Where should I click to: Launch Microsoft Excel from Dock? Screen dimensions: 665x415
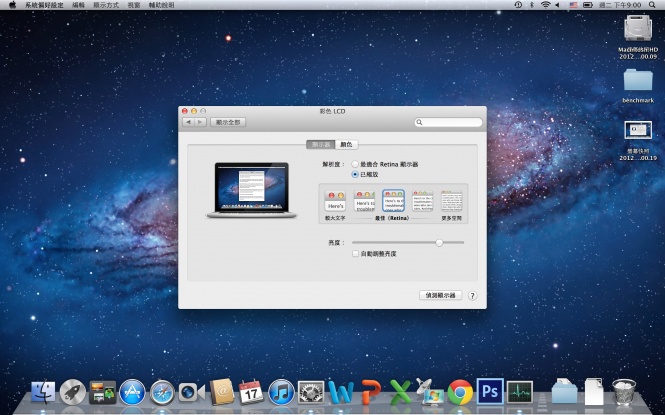400,392
